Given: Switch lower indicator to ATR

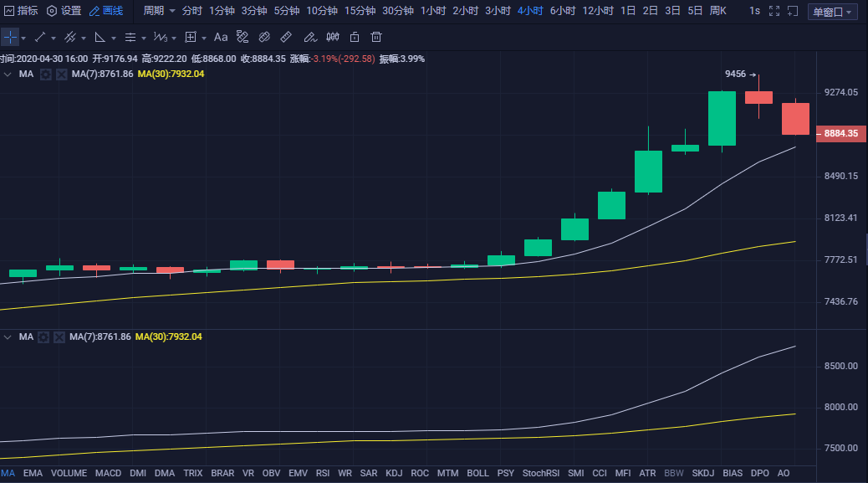Looking at the screenshot, I should [x=647, y=473].
